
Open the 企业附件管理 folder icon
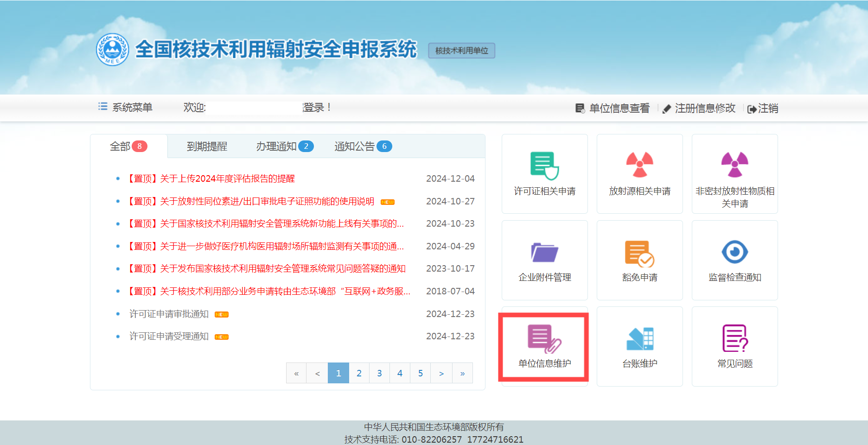click(544, 253)
